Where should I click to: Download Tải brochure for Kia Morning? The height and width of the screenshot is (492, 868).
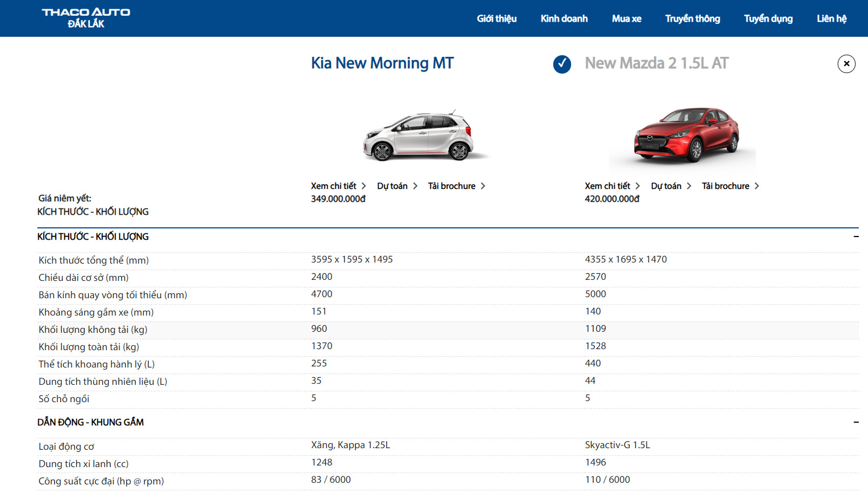point(452,186)
